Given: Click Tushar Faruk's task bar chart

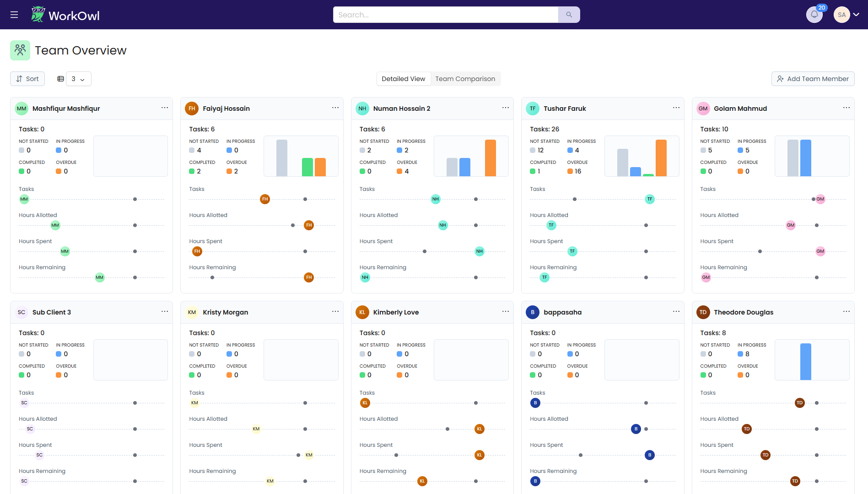Looking at the screenshot, I should coord(642,156).
